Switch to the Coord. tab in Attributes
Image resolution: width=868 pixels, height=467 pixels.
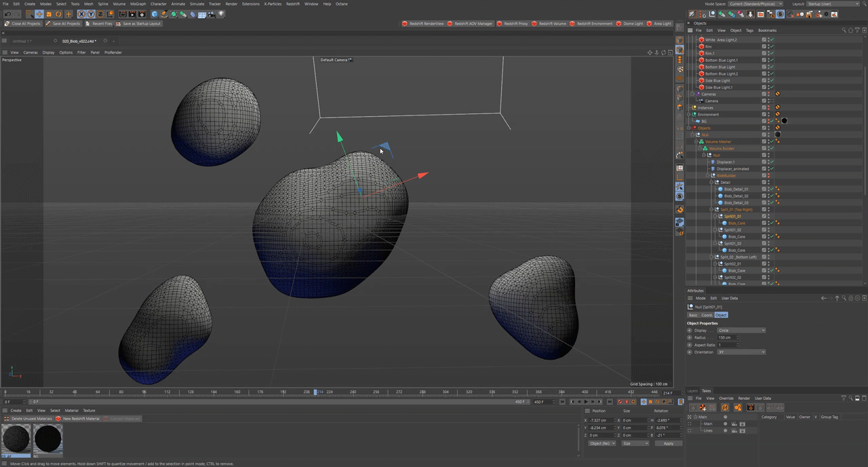click(x=707, y=315)
